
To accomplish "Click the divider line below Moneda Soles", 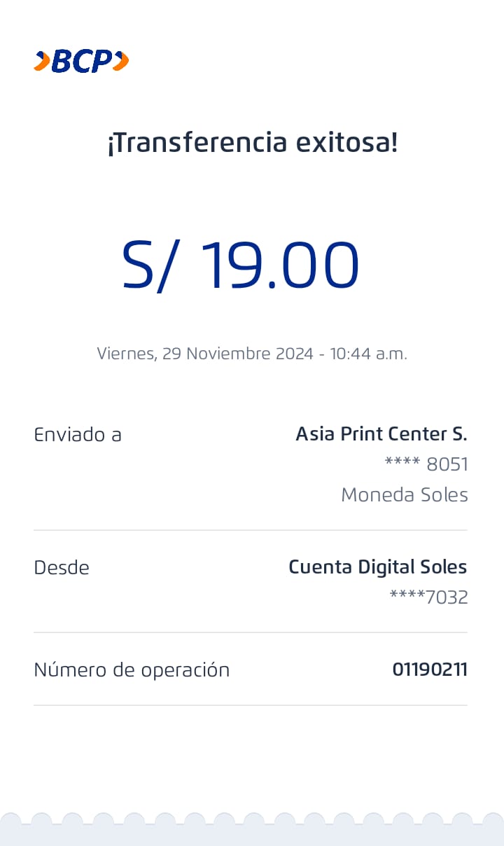I will [x=251, y=530].
